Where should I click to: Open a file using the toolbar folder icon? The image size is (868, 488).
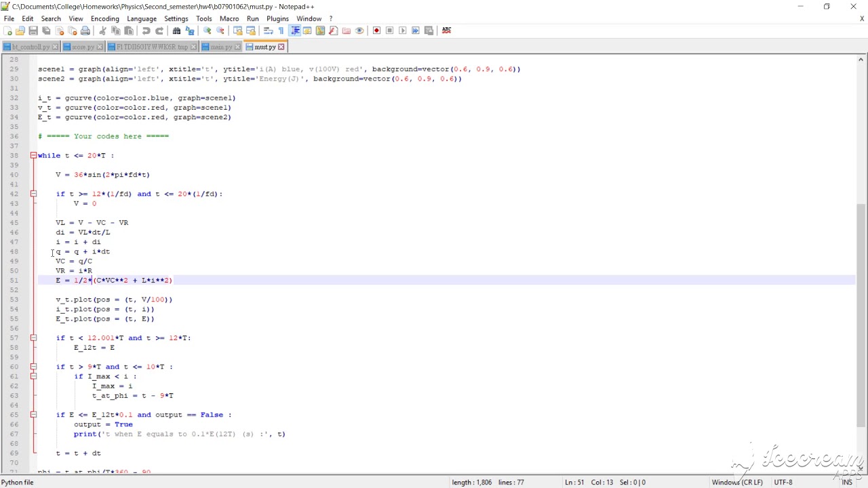(x=20, y=30)
